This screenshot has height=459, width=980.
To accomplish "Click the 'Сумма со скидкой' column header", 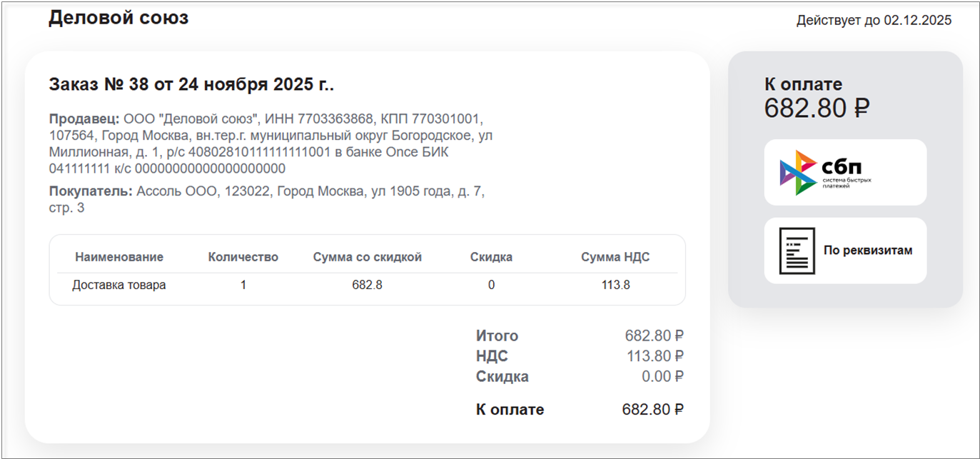I will click(x=367, y=257).
